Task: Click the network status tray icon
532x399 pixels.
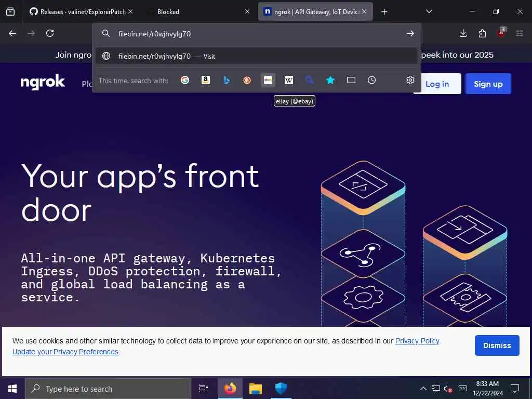Action: (436, 389)
